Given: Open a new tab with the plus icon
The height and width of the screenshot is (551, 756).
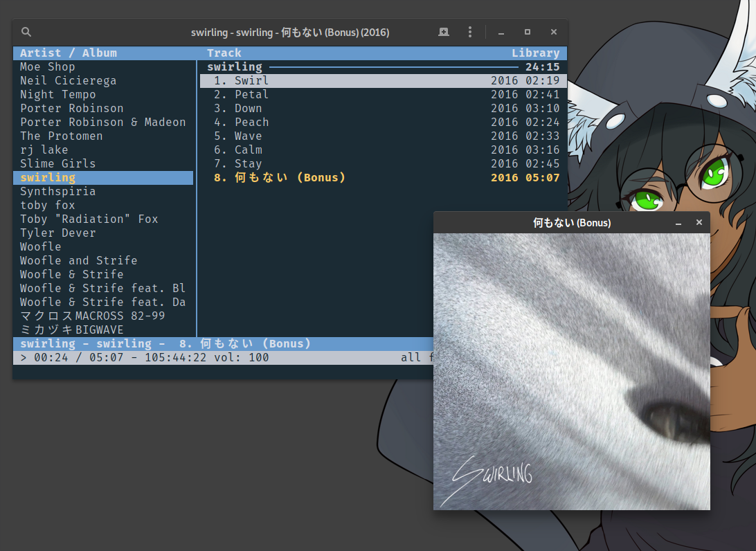Looking at the screenshot, I should [x=444, y=32].
